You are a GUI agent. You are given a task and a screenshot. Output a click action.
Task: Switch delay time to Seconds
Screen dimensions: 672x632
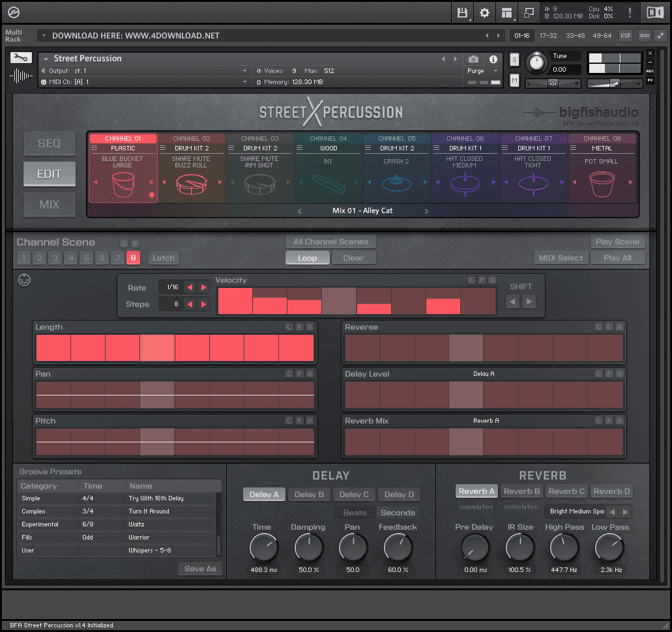pos(398,513)
